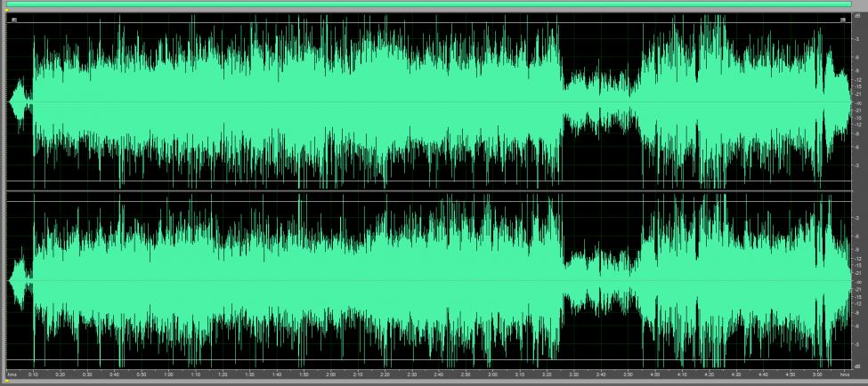
Task: Click the 1:30 mark on time ruler
Action: (249, 374)
